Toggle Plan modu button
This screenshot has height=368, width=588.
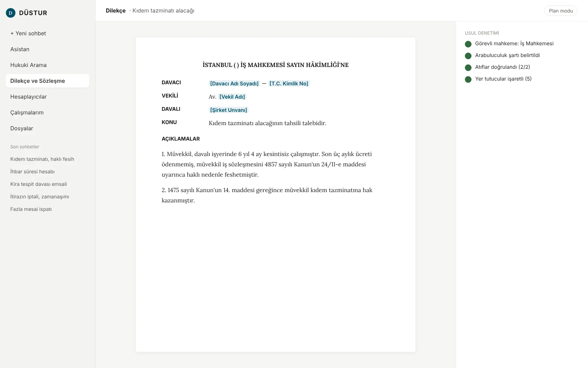[561, 11]
